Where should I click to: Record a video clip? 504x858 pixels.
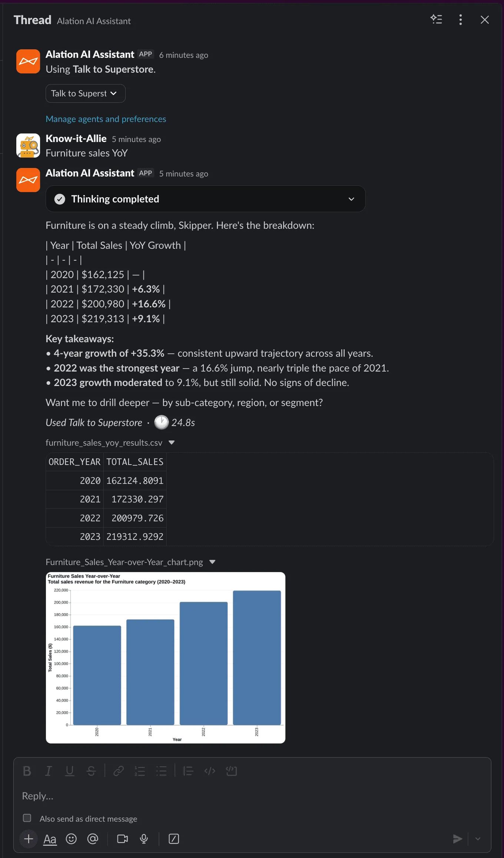pos(122,839)
